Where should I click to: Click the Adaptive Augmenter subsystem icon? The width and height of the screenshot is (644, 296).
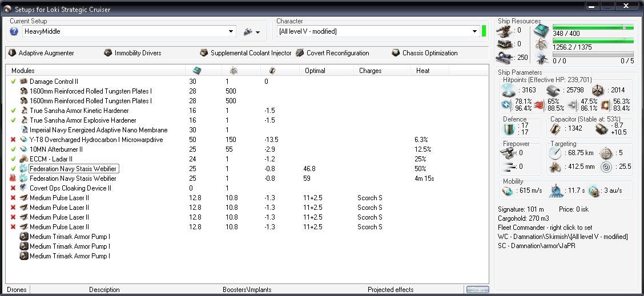[12, 53]
